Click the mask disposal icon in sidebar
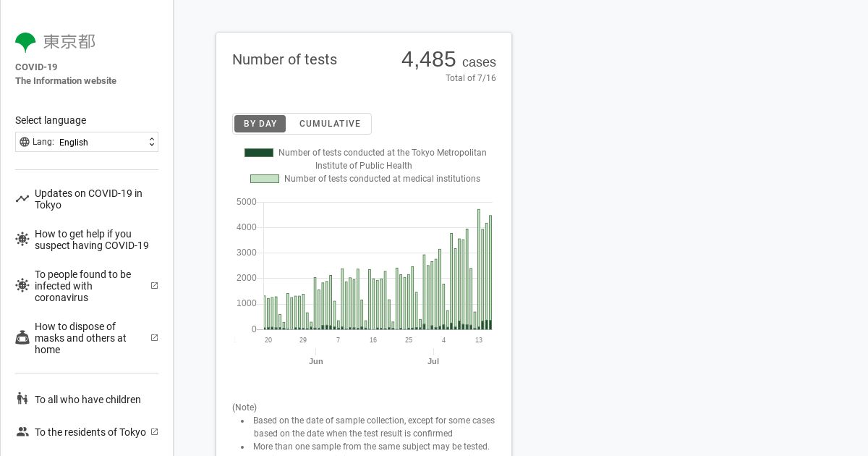The image size is (868, 456). click(x=22, y=338)
